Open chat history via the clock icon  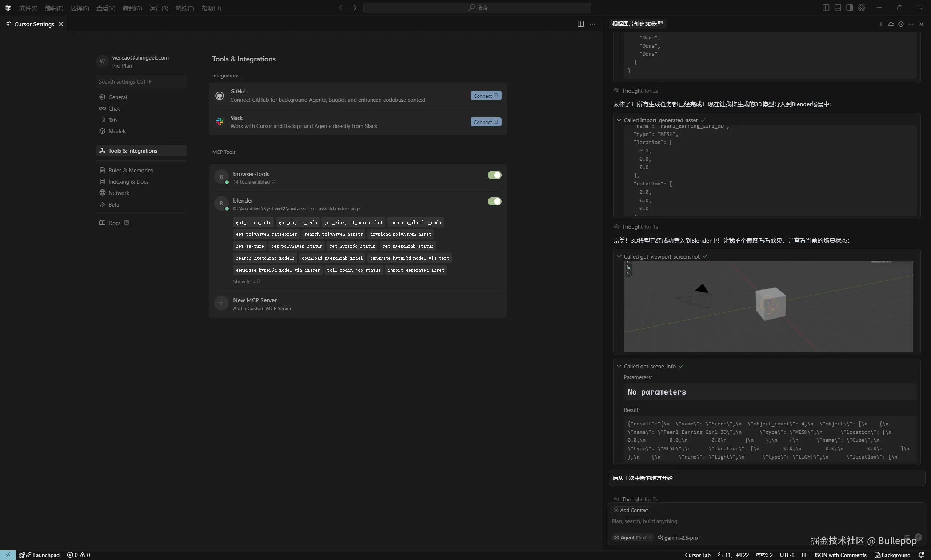coord(901,24)
